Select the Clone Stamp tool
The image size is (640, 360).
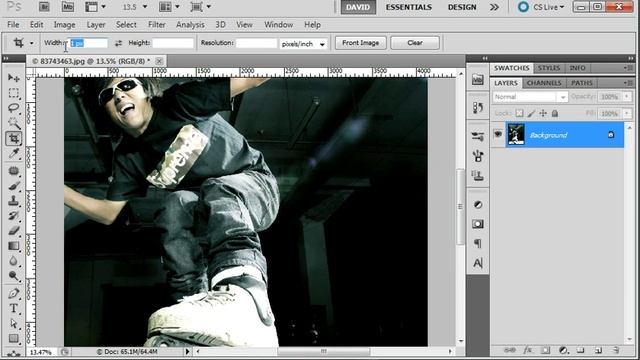13,201
